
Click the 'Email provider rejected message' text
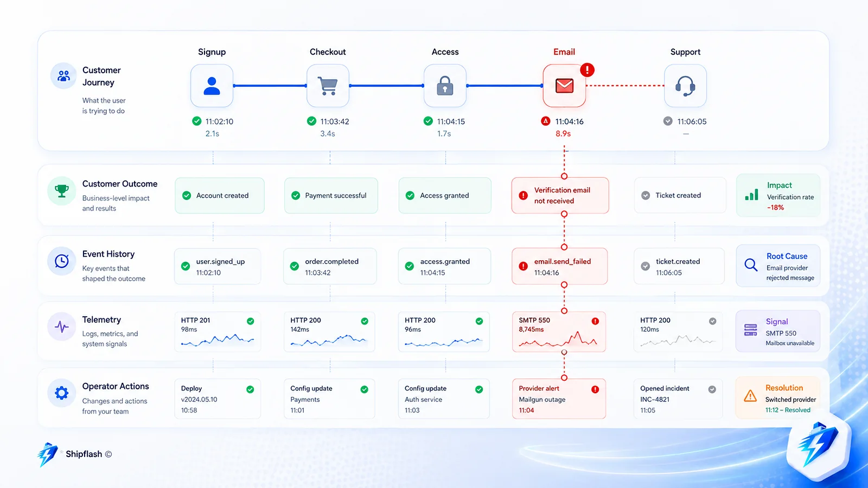pos(790,273)
